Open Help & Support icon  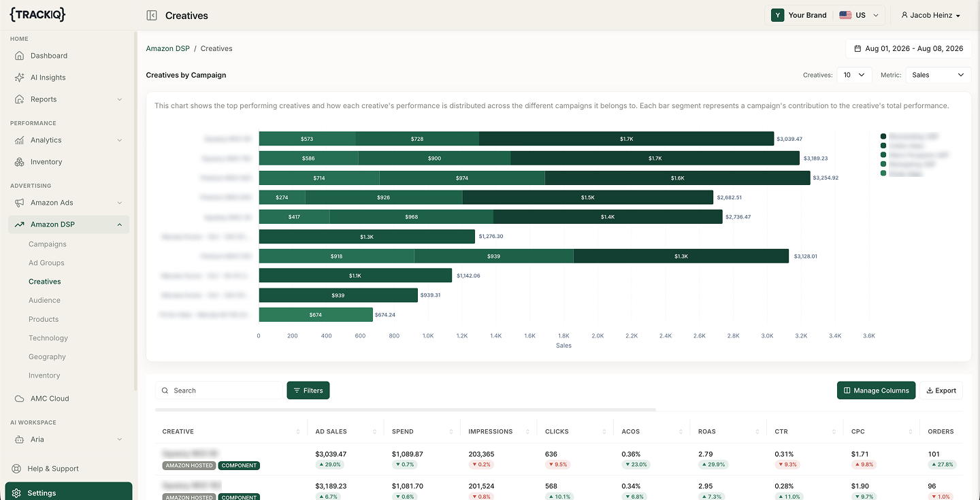(x=16, y=469)
